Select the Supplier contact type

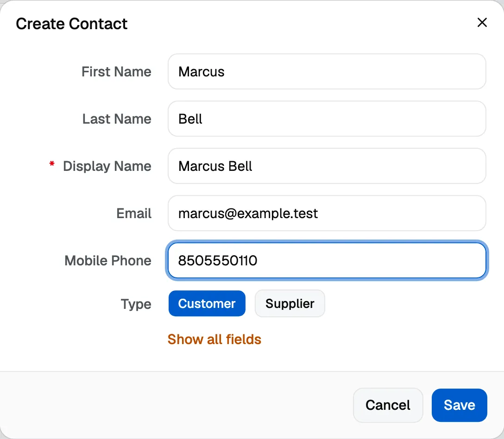click(x=290, y=303)
